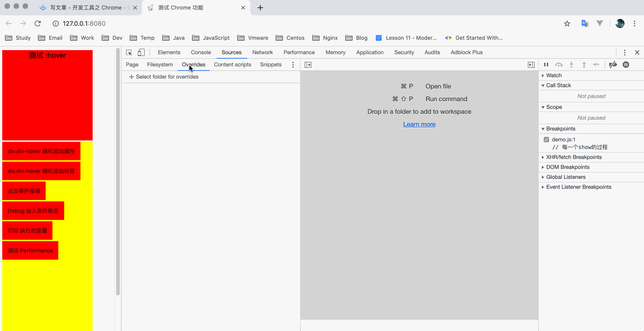
Task: Switch to the Network panel
Action: click(x=263, y=52)
